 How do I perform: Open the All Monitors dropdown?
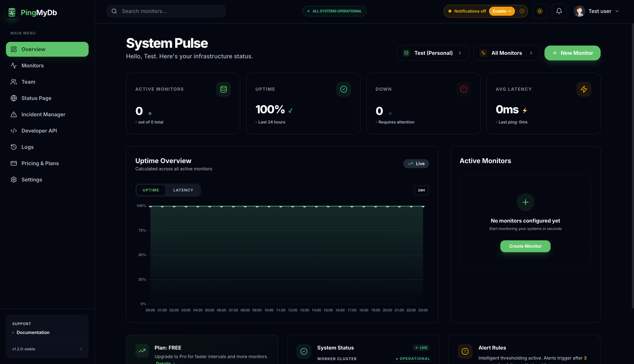(x=506, y=53)
